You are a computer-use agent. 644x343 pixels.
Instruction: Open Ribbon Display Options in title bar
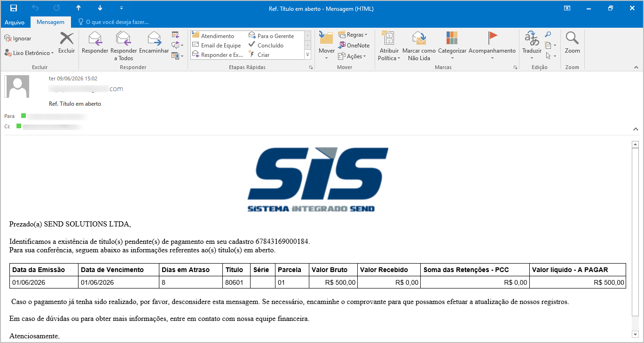tap(567, 8)
